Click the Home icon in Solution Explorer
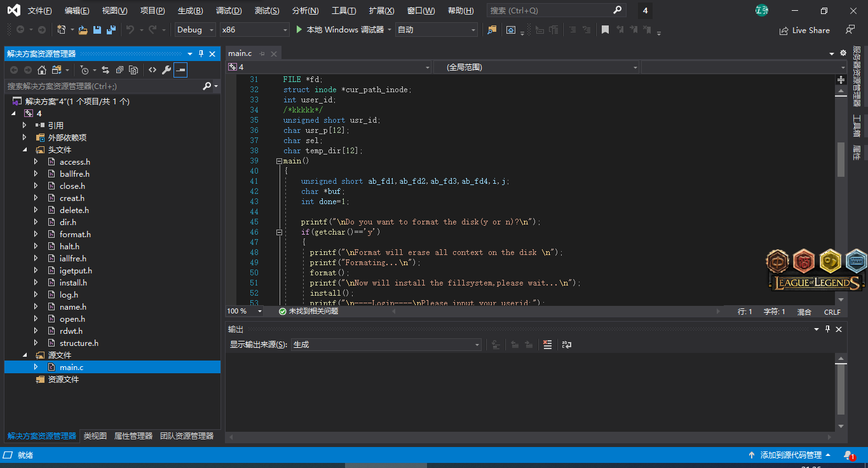 point(42,70)
